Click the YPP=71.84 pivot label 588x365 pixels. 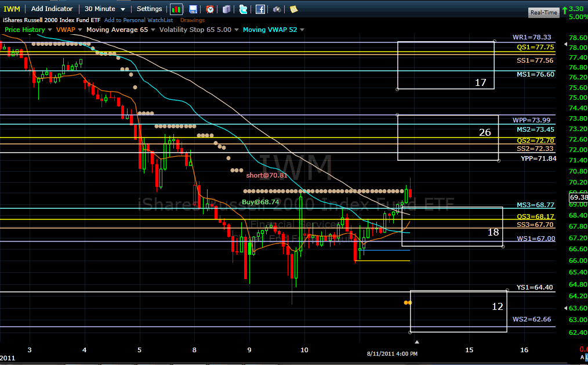click(x=539, y=158)
